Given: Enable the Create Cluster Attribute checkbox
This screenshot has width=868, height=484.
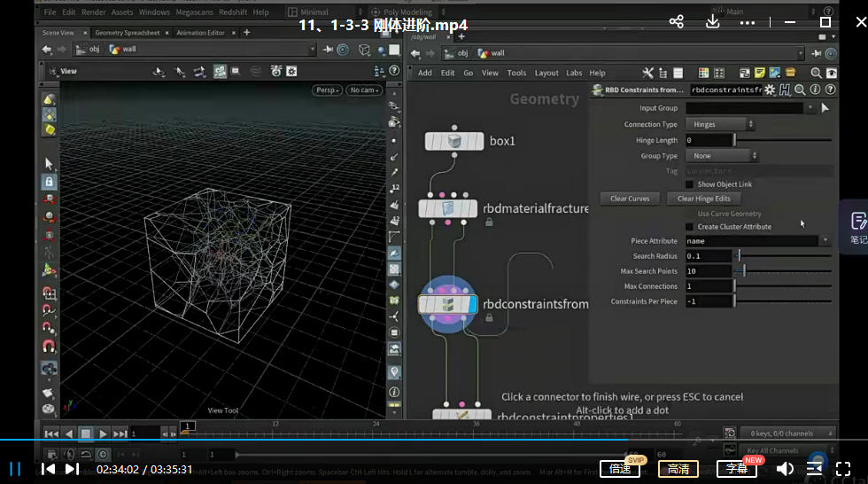Looking at the screenshot, I should coord(690,227).
